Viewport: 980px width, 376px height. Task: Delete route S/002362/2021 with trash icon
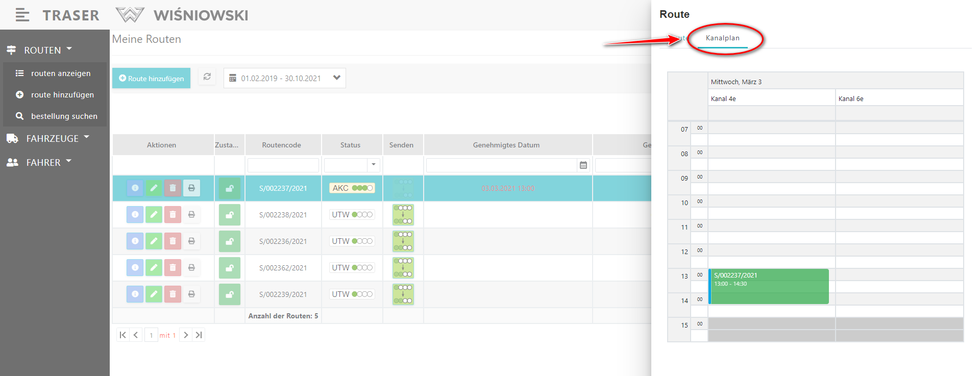point(173,268)
